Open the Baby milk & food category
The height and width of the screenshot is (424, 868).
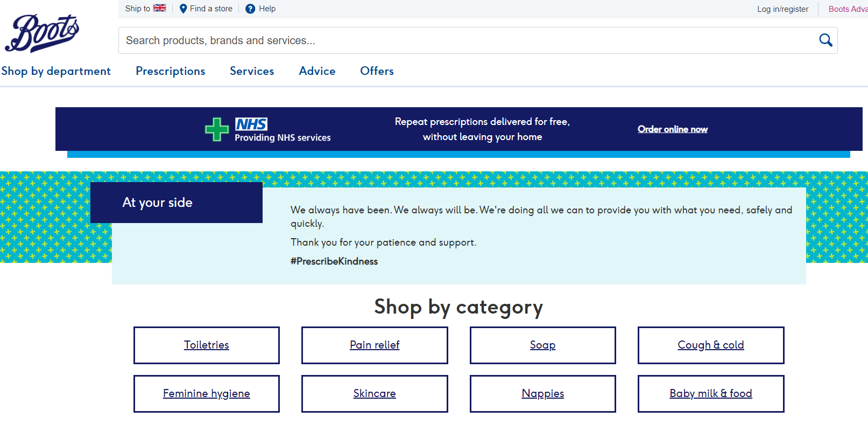[x=710, y=393]
